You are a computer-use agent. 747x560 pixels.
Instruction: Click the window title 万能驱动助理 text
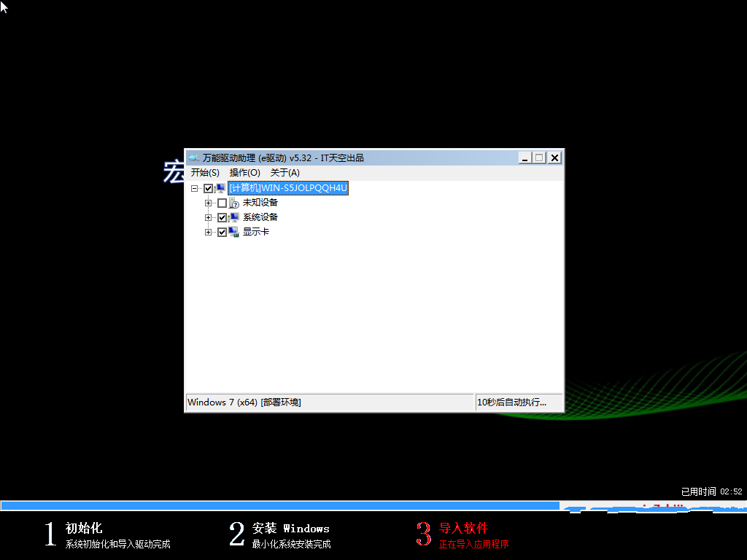(283, 157)
